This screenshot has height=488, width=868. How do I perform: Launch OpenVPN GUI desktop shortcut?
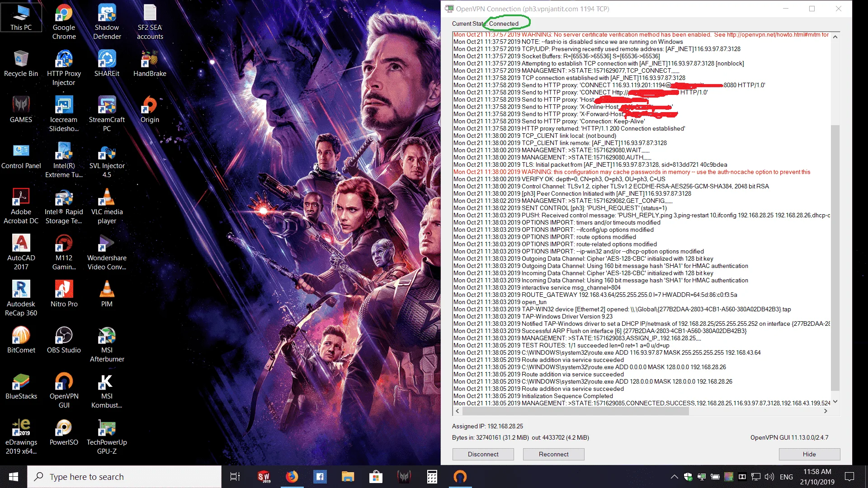pos(64,390)
